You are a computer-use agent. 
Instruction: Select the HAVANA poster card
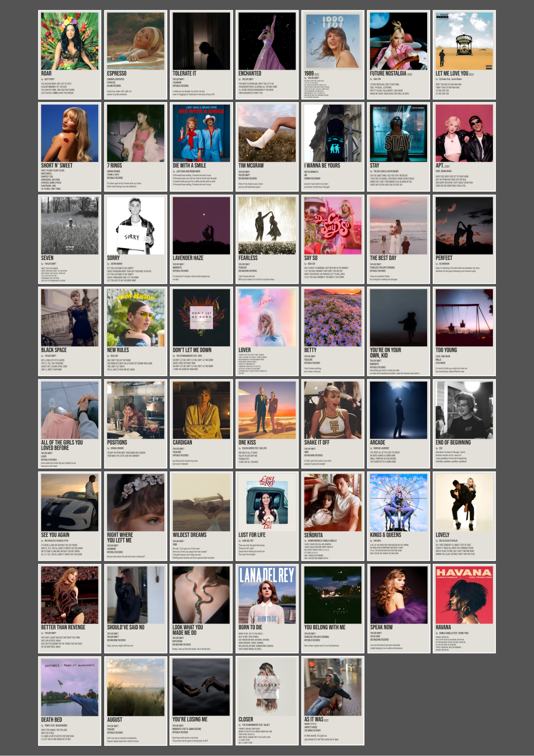click(464, 609)
